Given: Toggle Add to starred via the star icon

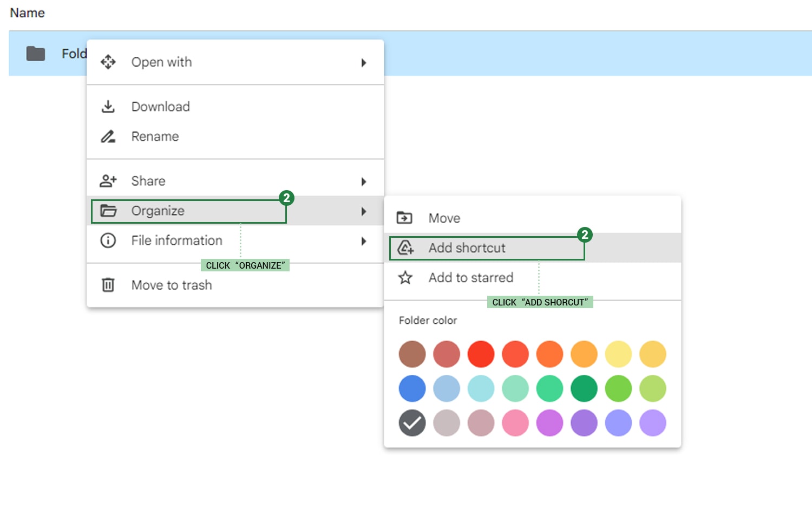Looking at the screenshot, I should (405, 277).
